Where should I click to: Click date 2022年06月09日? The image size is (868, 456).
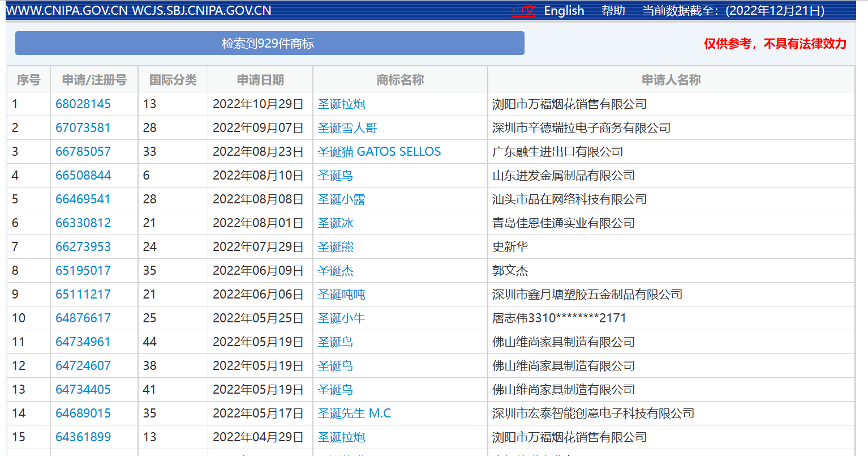tap(259, 271)
